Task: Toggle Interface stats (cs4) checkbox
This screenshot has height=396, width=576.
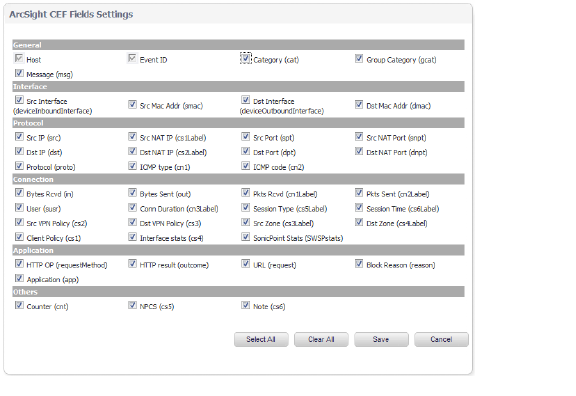Action: 132,237
